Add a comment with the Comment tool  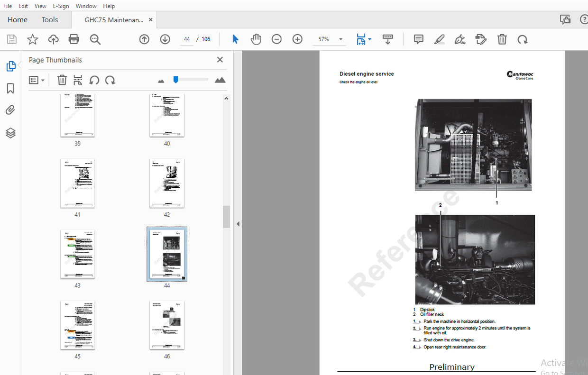pyautogui.click(x=418, y=39)
